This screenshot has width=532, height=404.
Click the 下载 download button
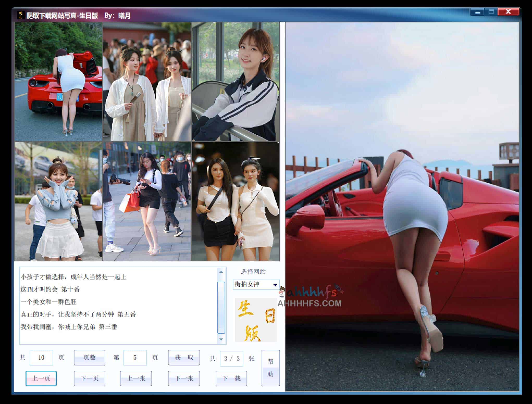[x=231, y=378]
